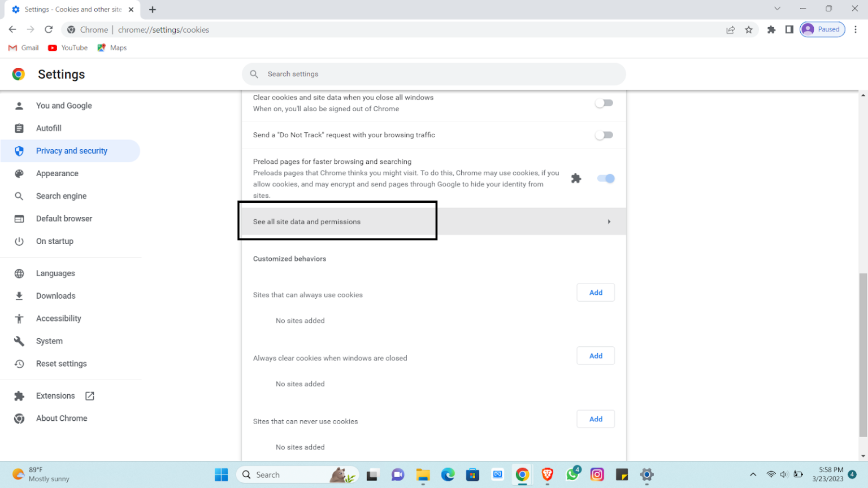Select the Appearance settings icon
The width and height of the screenshot is (868, 488).
[19, 173]
